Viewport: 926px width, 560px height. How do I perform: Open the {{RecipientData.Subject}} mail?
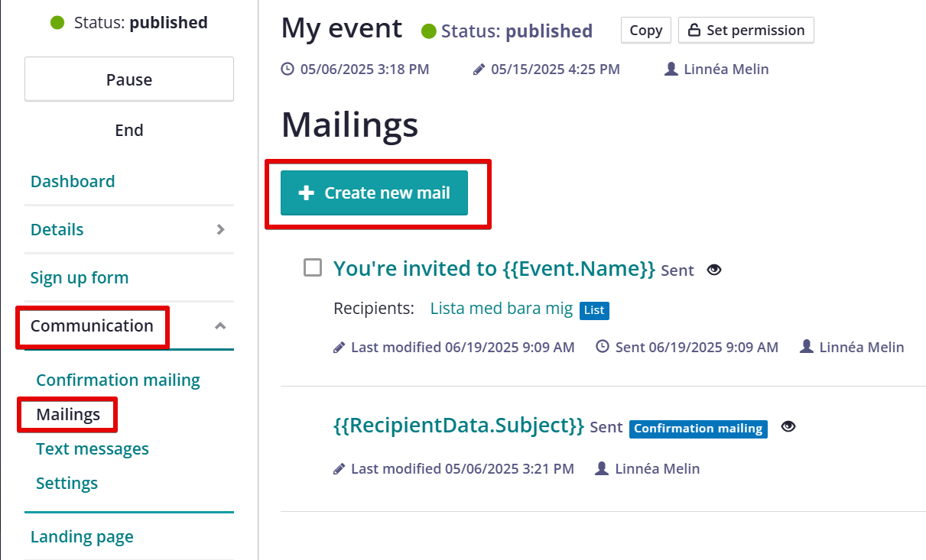tap(459, 426)
